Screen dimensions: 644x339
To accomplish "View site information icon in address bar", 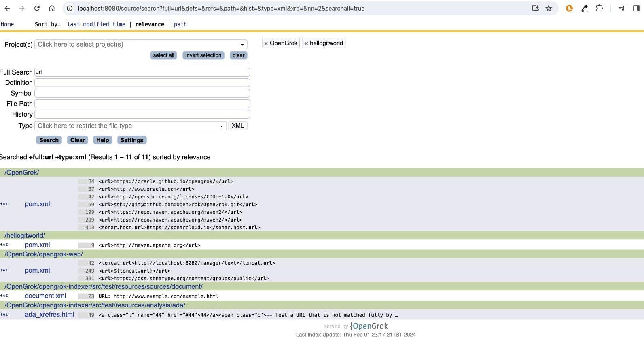I will (70, 8).
